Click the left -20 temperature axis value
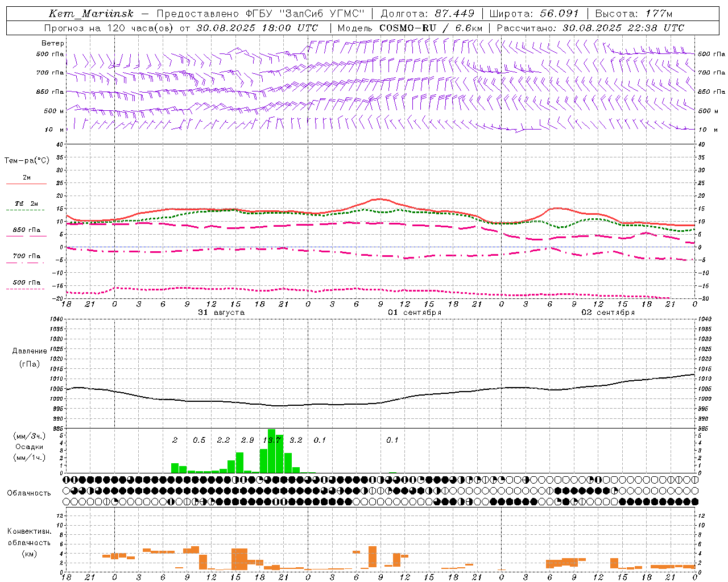728x582 pixels. click(58, 298)
